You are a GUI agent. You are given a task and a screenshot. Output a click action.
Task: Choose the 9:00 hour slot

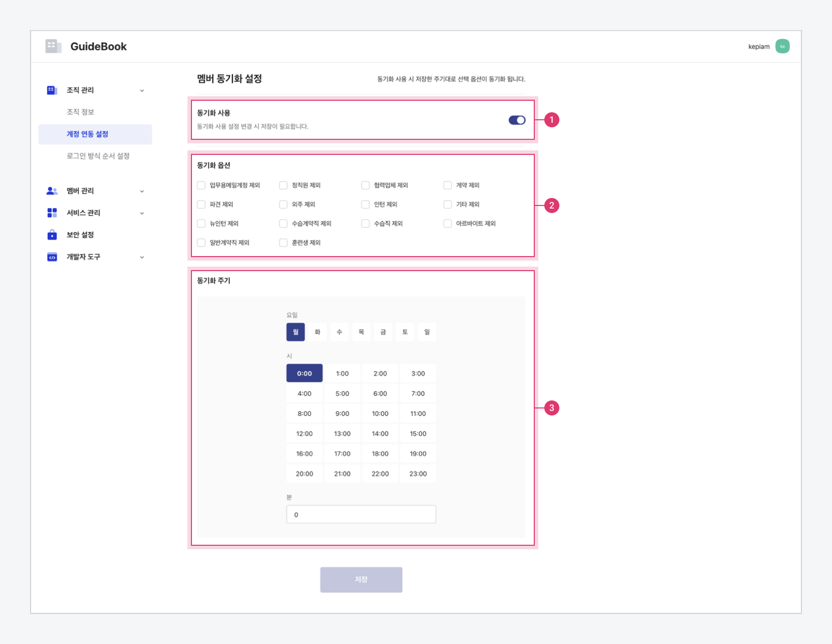point(342,413)
